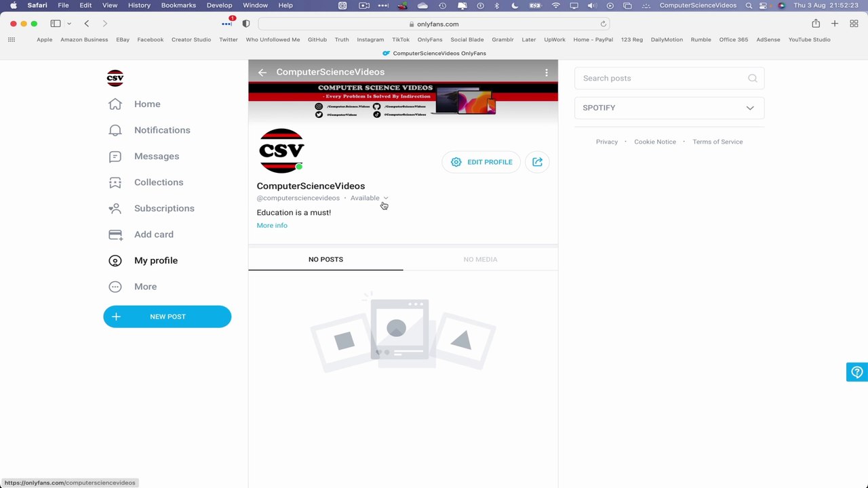Open the Privacy footer link
Viewport: 868px width, 488px height.
tap(607, 142)
